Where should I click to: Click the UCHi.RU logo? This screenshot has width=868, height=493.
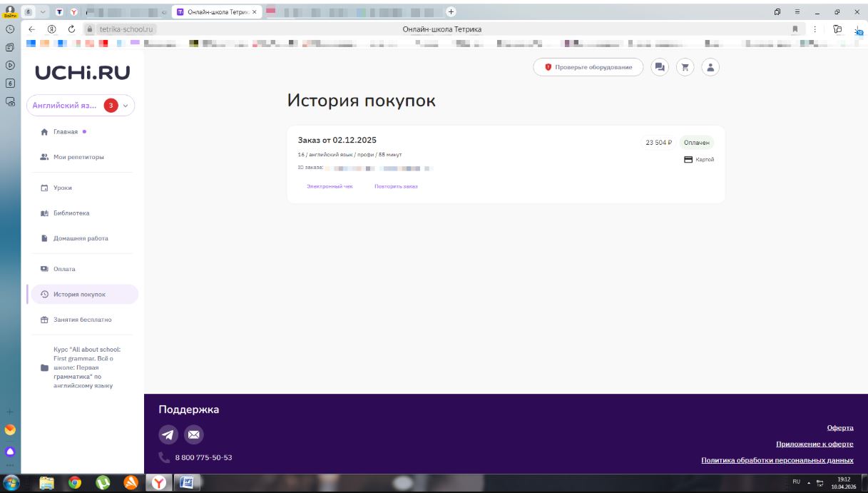pos(83,73)
